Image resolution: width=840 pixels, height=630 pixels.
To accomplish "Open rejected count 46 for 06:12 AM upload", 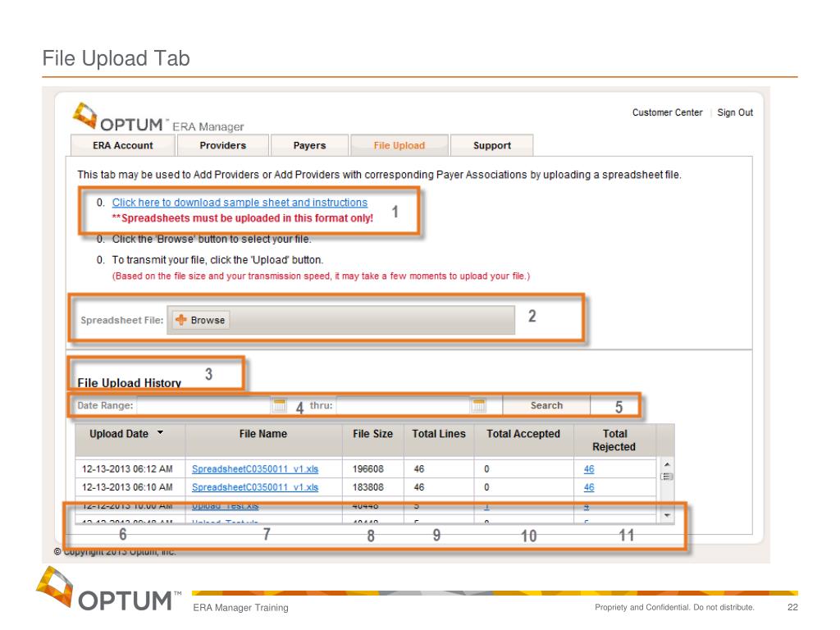I will (x=589, y=468).
